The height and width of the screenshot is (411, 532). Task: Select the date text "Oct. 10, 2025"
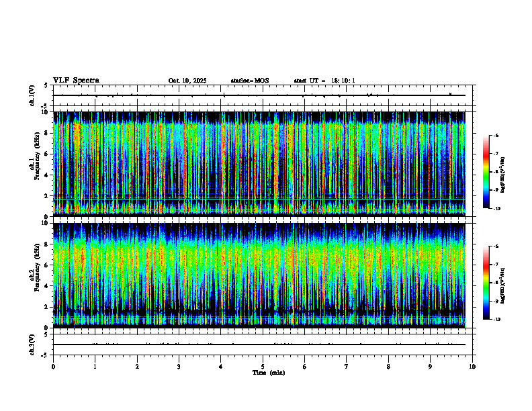187,81
